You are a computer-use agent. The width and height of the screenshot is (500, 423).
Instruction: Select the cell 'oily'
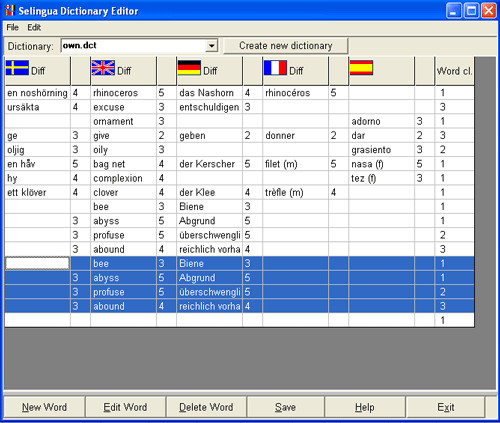tap(123, 150)
